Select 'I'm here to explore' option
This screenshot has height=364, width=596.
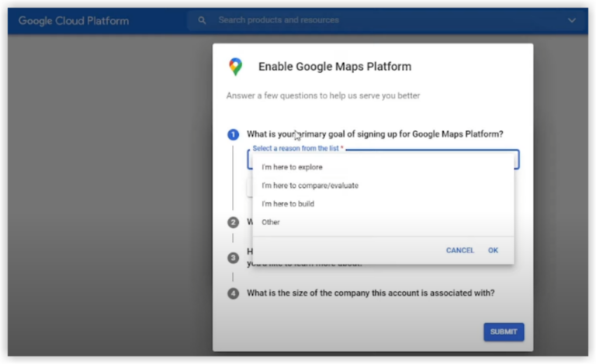(292, 167)
